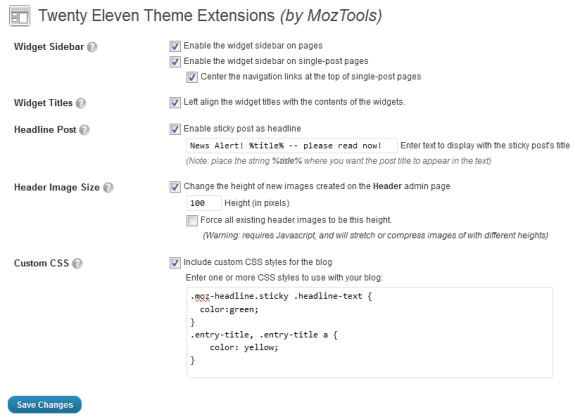Open help icon next to Widget Titles
Screen dimensions: 575x419
coord(81,103)
